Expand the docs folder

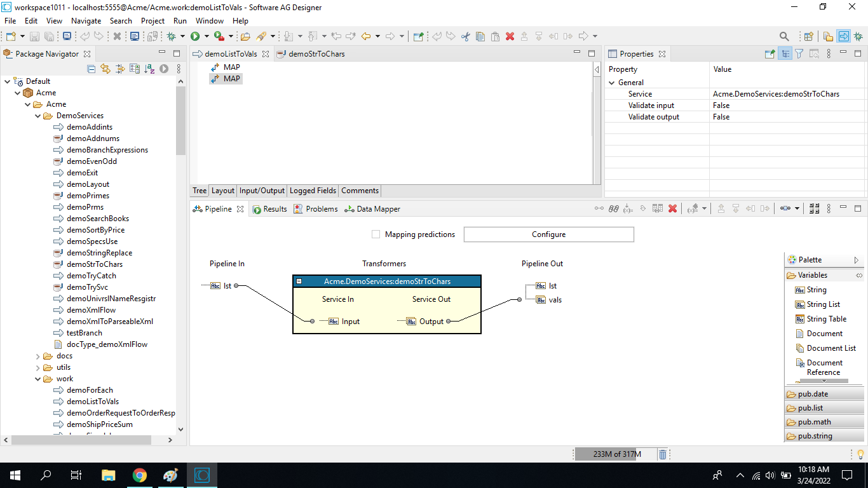(x=37, y=356)
